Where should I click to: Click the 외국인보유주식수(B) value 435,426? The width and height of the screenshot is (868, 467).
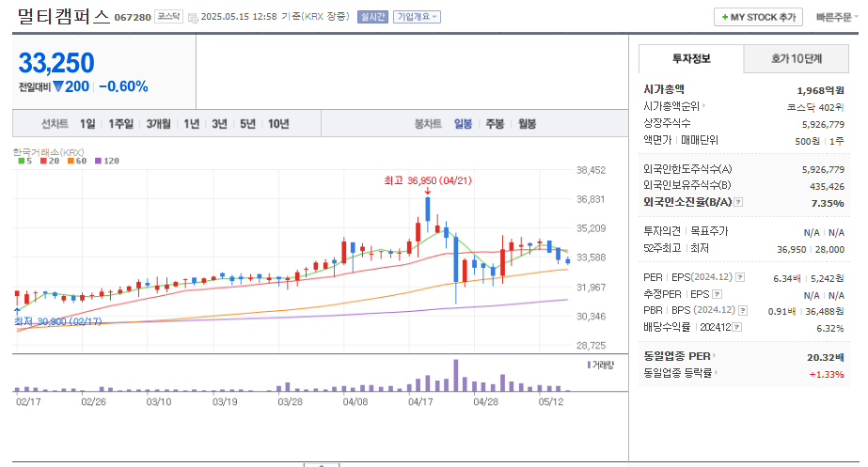click(827, 186)
